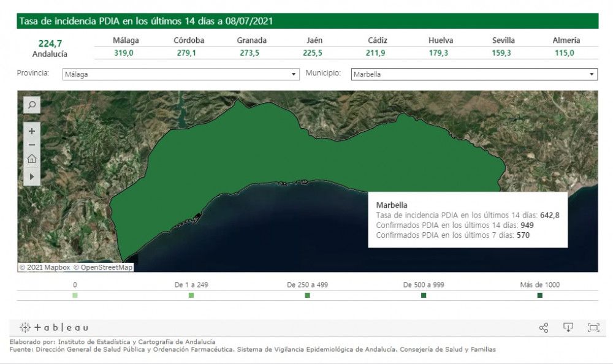
Task: Click the Cádiz rate value 211,9
Action: pos(375,53)
